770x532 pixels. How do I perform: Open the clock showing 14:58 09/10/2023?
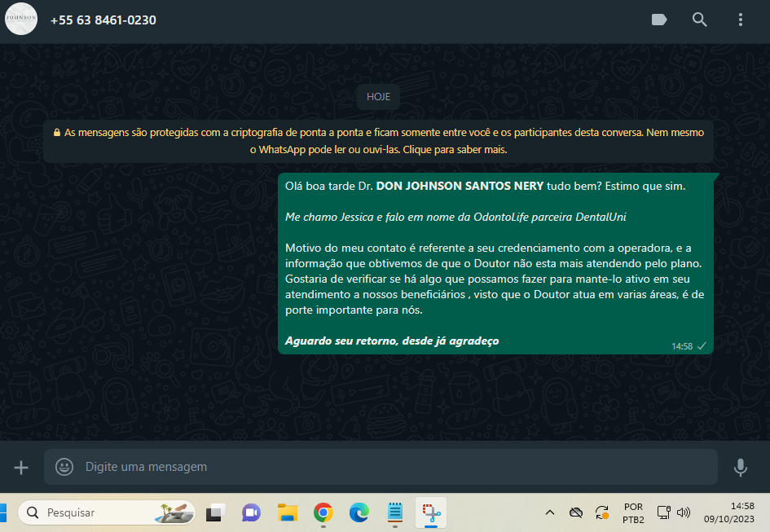coord(728,512)
